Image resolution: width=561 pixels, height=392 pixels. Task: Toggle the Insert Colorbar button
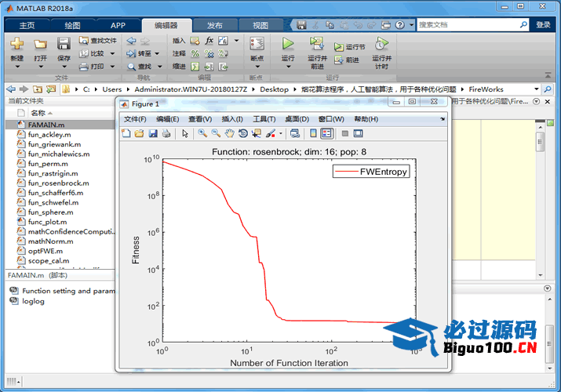point(313,133)
